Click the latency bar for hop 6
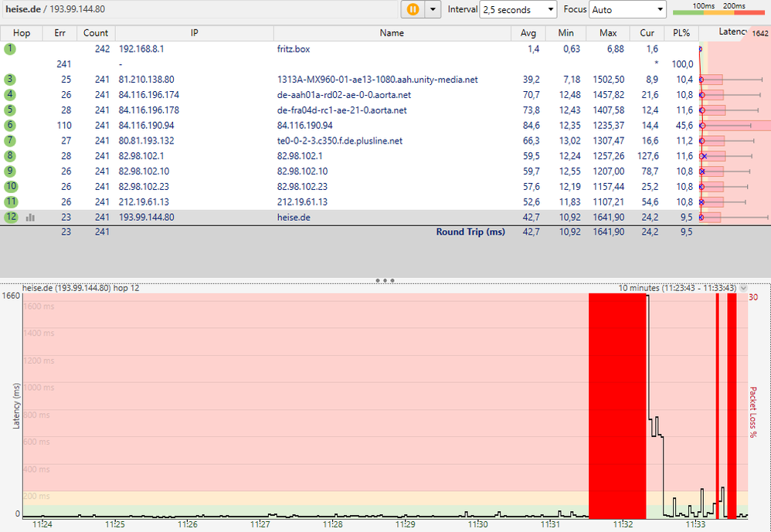771x532 pixels. [x=735, y=125]
